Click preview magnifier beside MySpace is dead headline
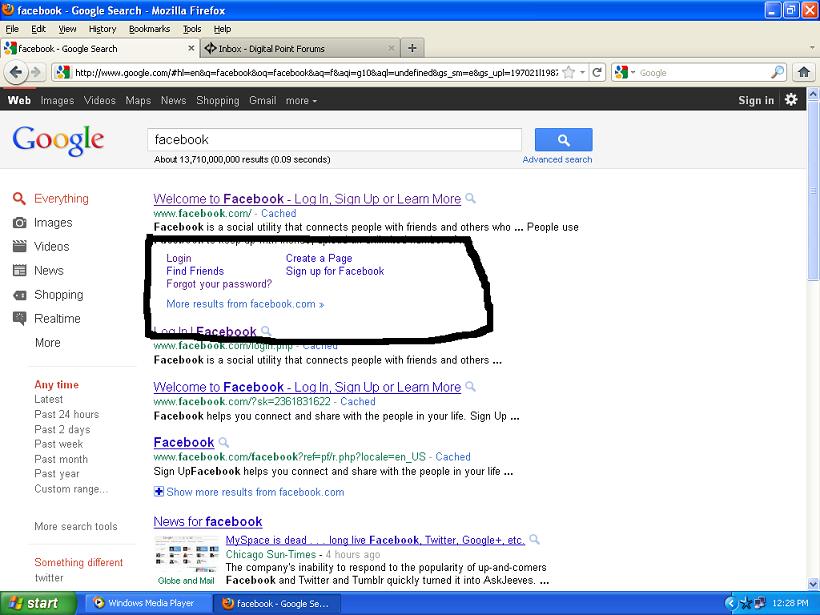The height and width of the screenshot is (615, 820). tap(534, 539)
